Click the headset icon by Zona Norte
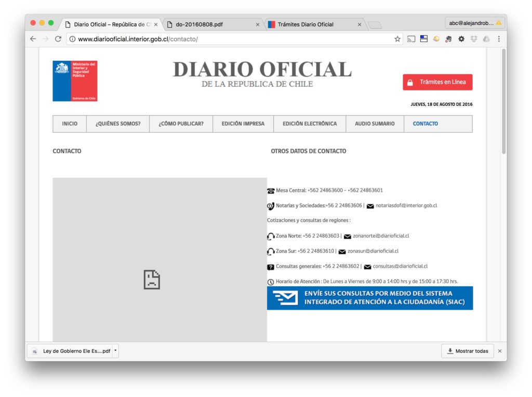Screen dimensions: 532x397 click(271, 236)
